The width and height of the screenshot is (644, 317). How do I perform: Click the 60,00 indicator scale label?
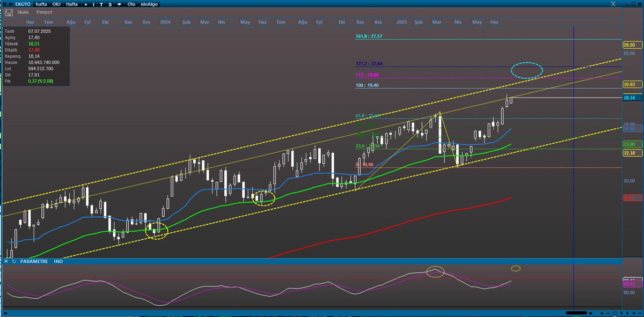tap(629, 292)
